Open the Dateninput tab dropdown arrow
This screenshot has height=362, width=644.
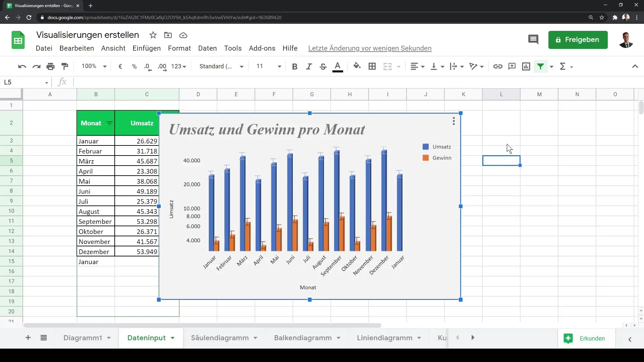pyautogui.click(x=173, y=338)
